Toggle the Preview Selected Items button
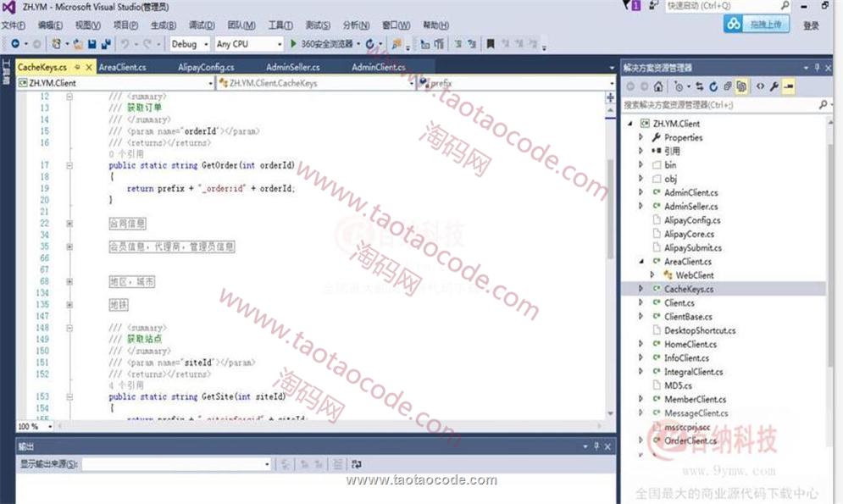Image resolution: width=843 pixels, height=504 pixels. tap(789, 86)
